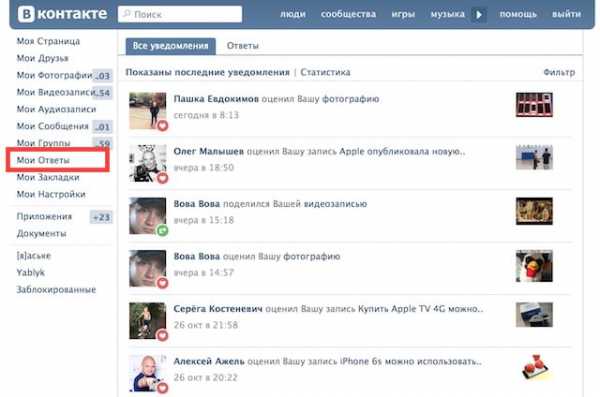
Task: Click green share icon on Вова Вова avatar
Action: point(163,230)
